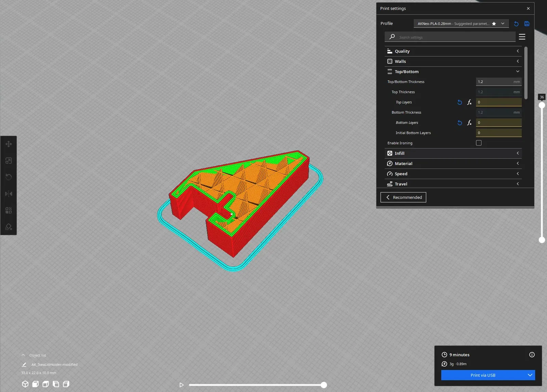Expand the Infill settings category

coord(453,153)
